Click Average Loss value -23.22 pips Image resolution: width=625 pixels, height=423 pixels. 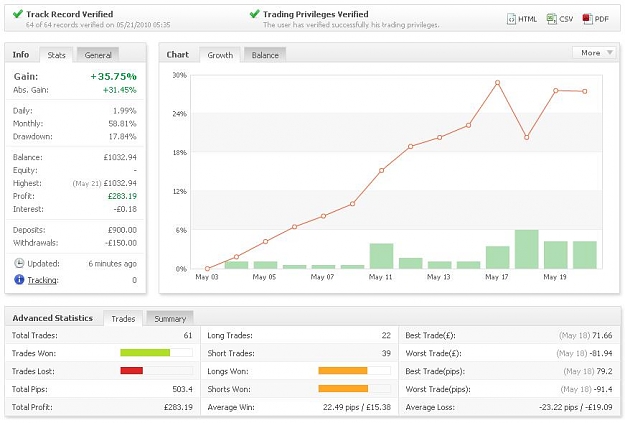[558, 407]
